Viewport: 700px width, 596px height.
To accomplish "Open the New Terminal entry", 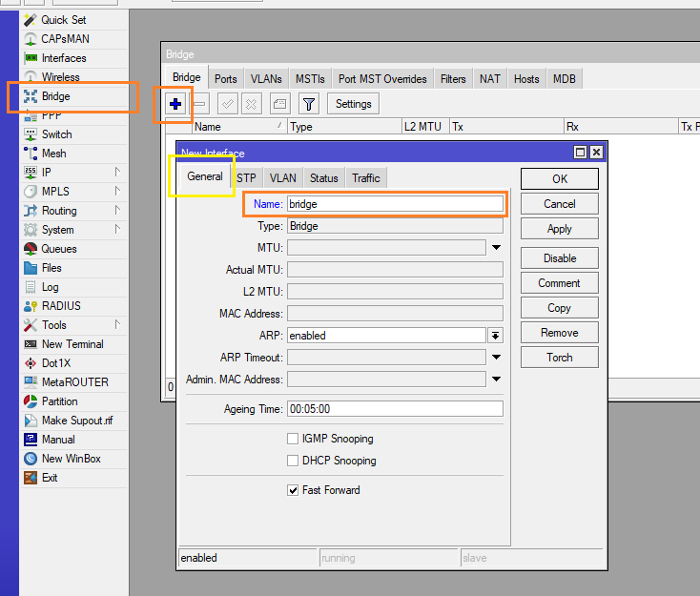I will tap(72, 344).
